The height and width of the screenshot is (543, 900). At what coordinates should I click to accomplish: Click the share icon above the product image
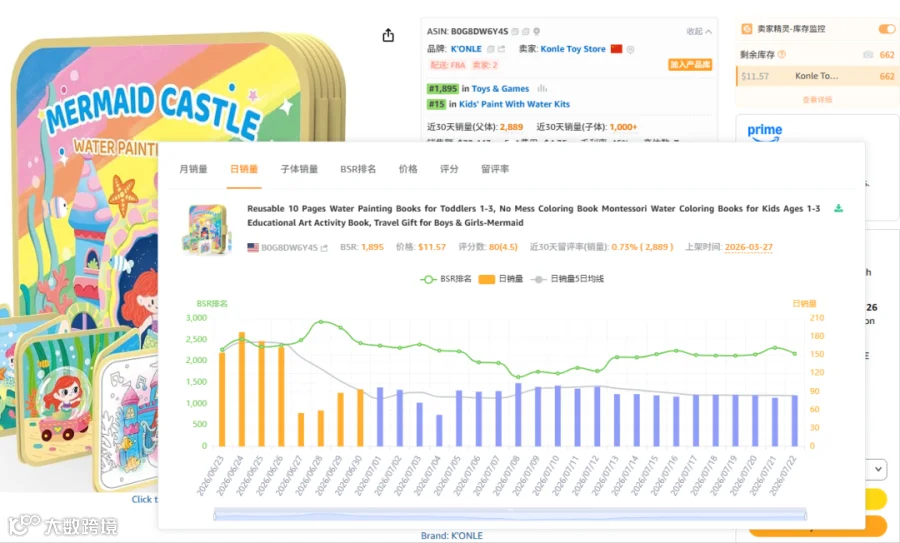[x=388, y=35]
